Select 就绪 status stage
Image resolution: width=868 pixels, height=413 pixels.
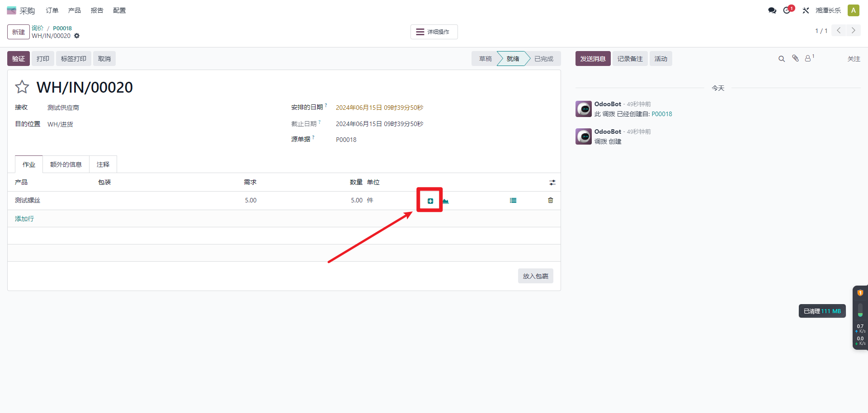(513, 59)
